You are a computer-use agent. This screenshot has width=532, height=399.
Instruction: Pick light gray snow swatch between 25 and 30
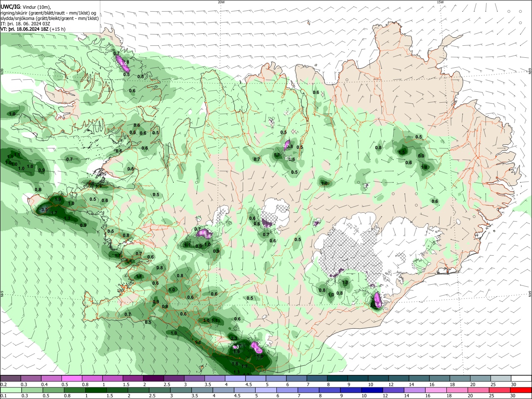pyautogui.click(x=500, y=379)
